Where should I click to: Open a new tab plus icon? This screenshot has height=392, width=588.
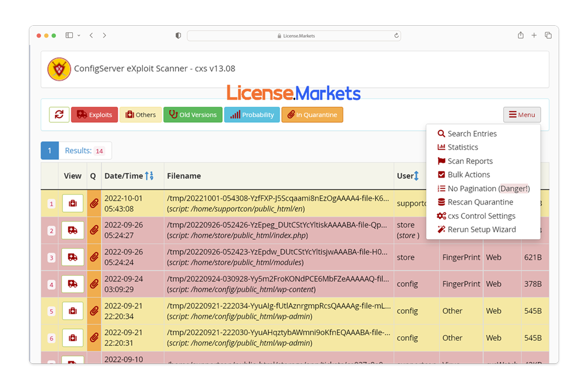click(534, 35)
